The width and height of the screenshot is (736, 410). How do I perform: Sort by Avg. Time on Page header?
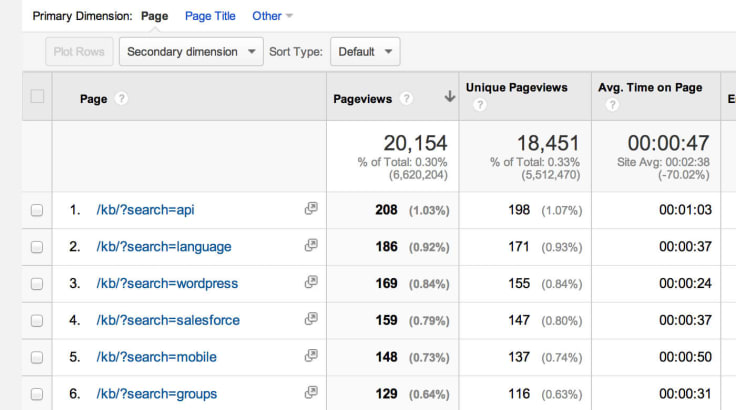650,87
